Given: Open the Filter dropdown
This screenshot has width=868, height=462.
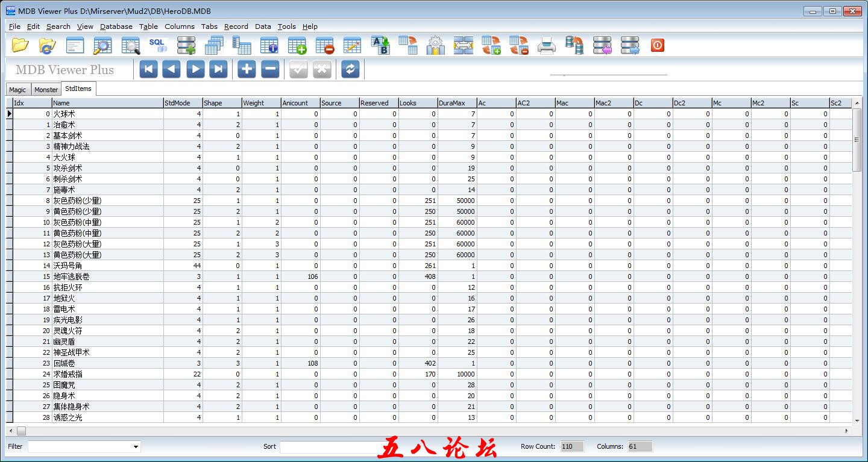Looking at the screenshot, I should (x=136, y=447).
